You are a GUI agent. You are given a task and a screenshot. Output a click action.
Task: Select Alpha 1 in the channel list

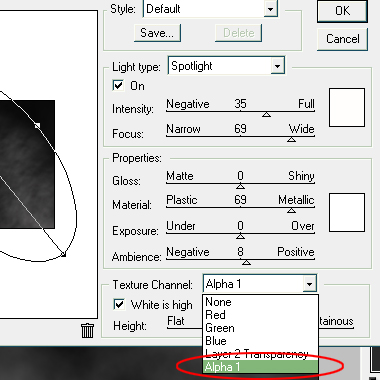coord(260,367)
